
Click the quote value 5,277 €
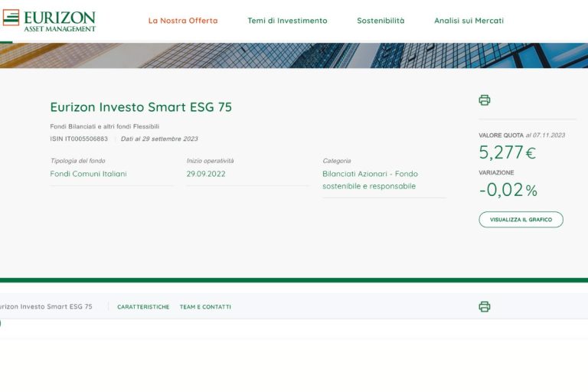(x=507, y=152)
